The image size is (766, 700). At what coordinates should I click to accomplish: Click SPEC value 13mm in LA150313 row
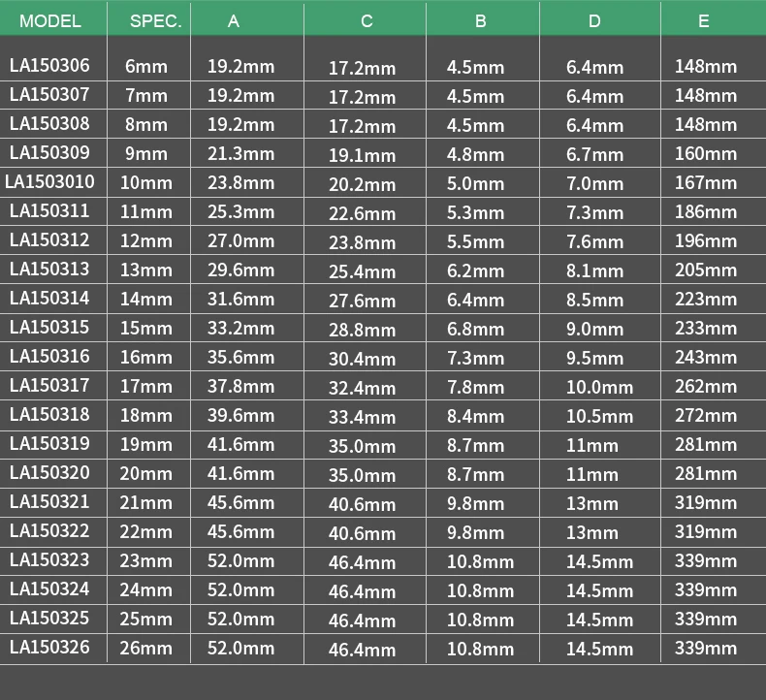coord(146,270)
